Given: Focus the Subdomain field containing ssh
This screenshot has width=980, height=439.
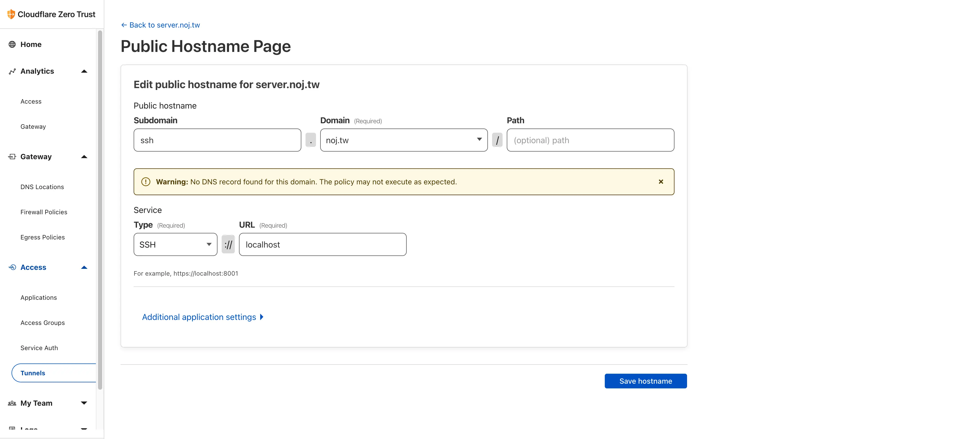Looking at the screenshot, I should coord(217,140).
